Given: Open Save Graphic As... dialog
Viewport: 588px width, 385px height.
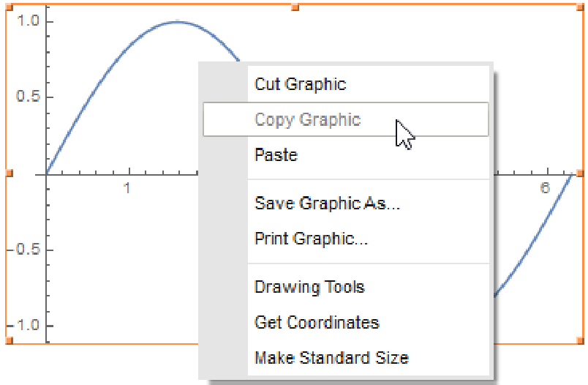Looking at the screenshot, I should click(327, 203).
